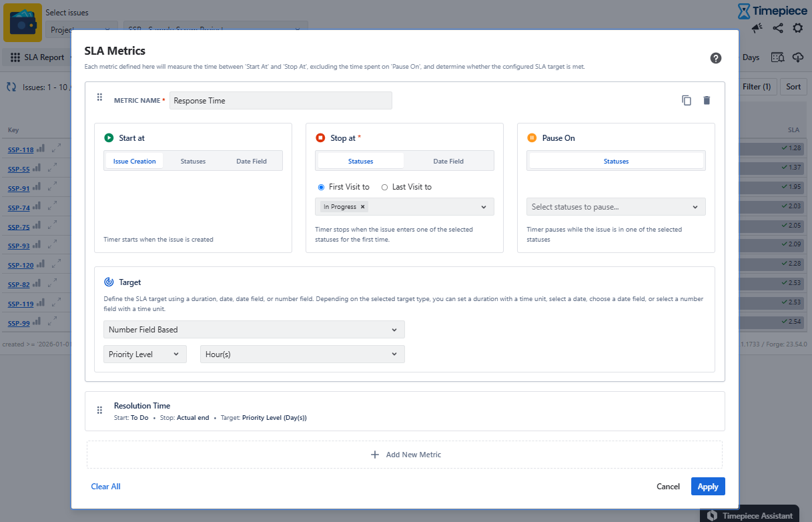The image size is (812, 522).
Task: Expand the Stop at statuses dropdown
Action: 484,207
